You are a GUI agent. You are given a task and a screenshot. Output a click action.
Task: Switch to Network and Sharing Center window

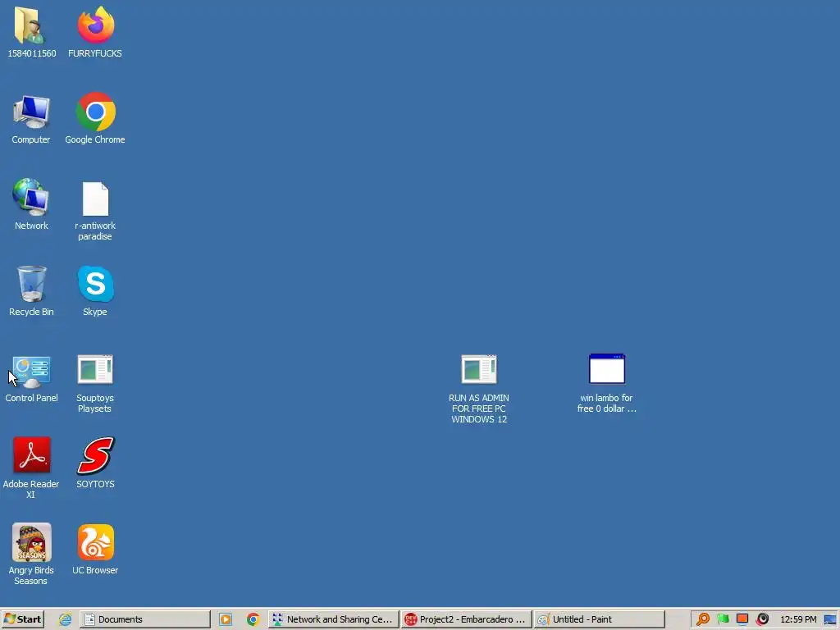point(333,619)
